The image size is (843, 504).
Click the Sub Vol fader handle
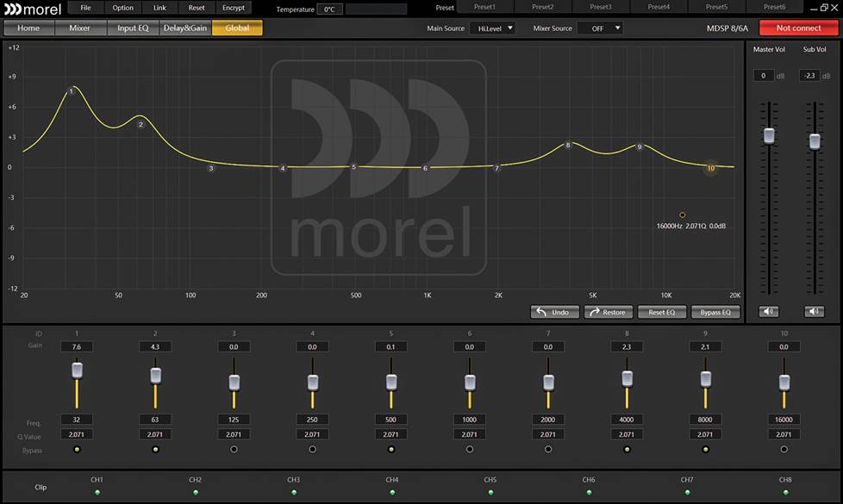pyautogui.click(x=815, y=140)
